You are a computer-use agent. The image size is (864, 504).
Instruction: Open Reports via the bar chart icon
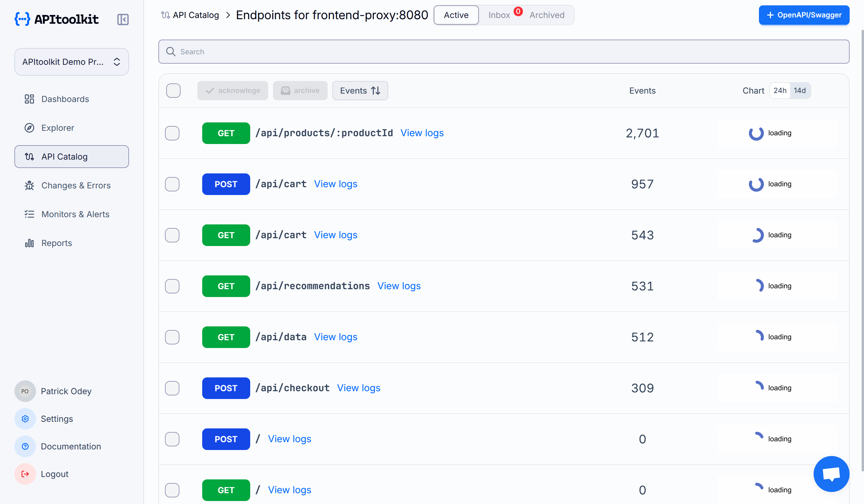click(29, 243)
